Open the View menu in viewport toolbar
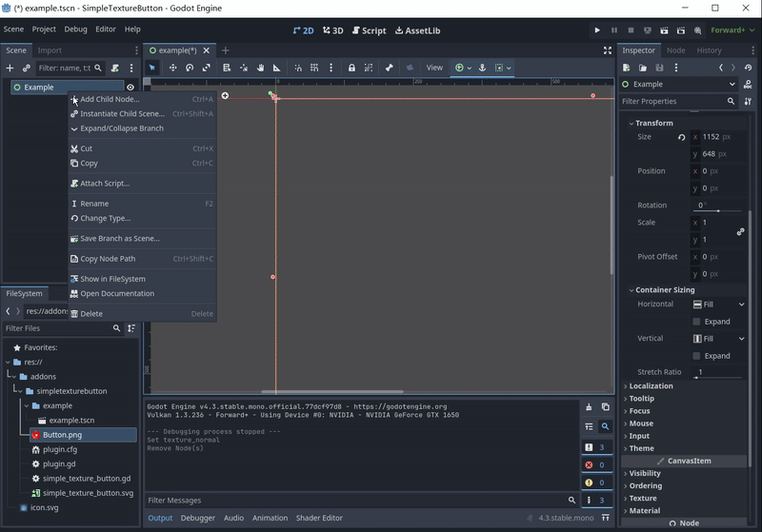Image resolution: width=762 pixels, height=532 pixels. pyautogui.click(x=434, y=68)
